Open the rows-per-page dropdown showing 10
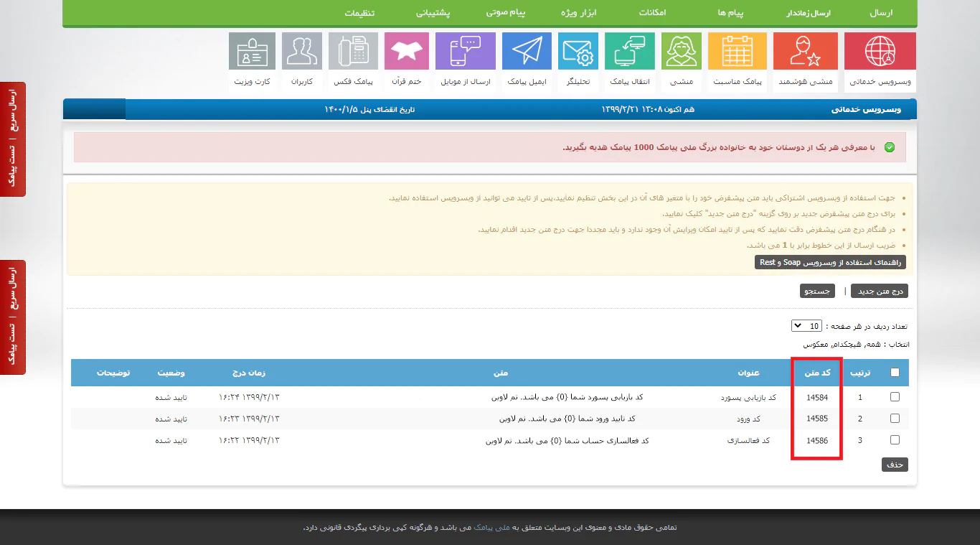 [x=807, y=326]
